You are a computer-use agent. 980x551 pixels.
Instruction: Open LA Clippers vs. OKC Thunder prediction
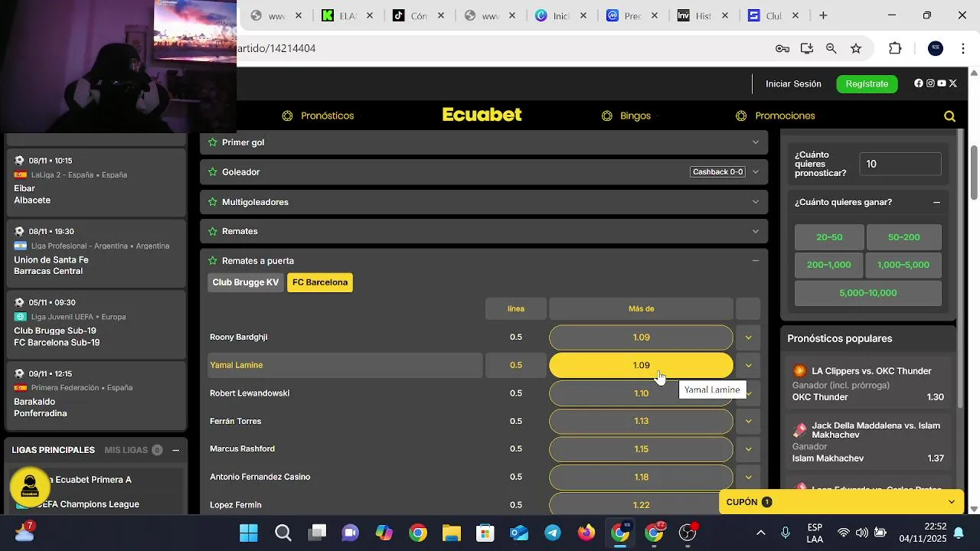click(869, 384)
